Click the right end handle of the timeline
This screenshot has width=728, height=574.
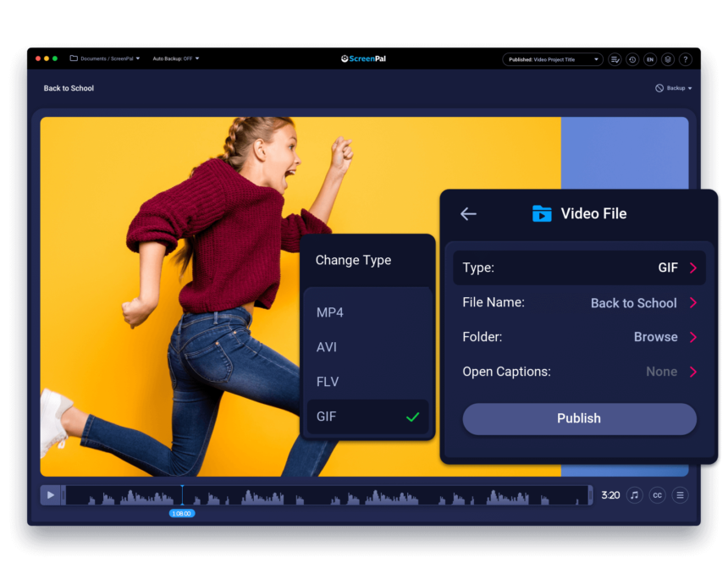point(591,495)
